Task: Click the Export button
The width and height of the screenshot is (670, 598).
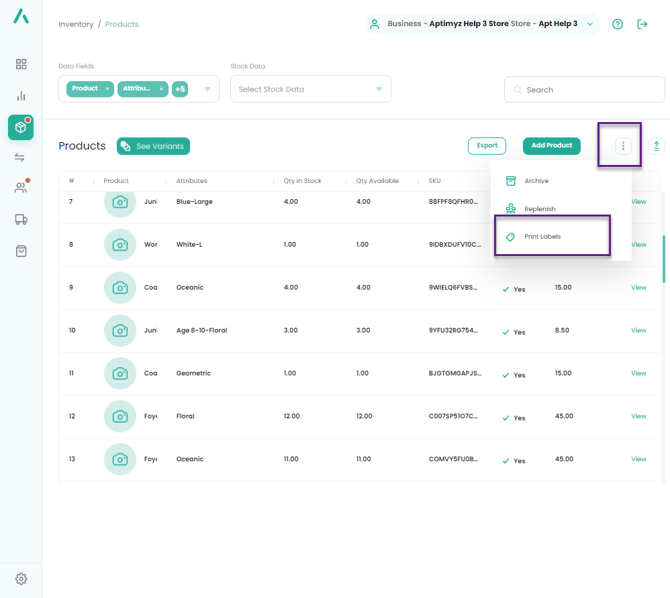Action: 487,146
